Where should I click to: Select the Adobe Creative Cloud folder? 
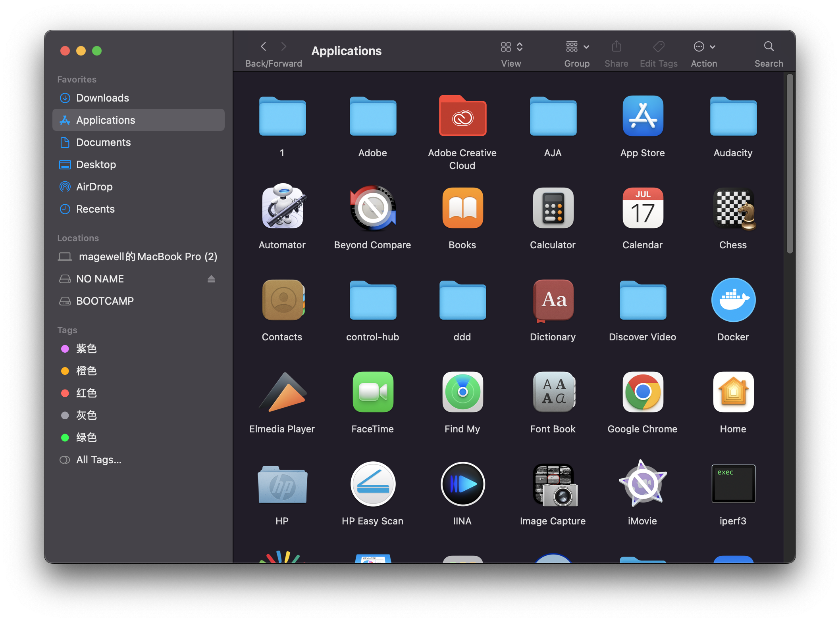pyautogui.click(x=462, y=115)
